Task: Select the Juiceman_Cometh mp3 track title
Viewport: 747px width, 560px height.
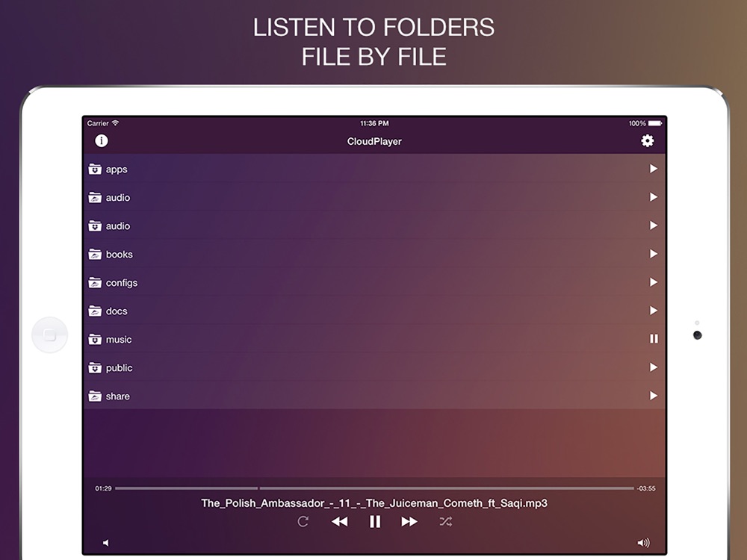Action: point(374,503)
